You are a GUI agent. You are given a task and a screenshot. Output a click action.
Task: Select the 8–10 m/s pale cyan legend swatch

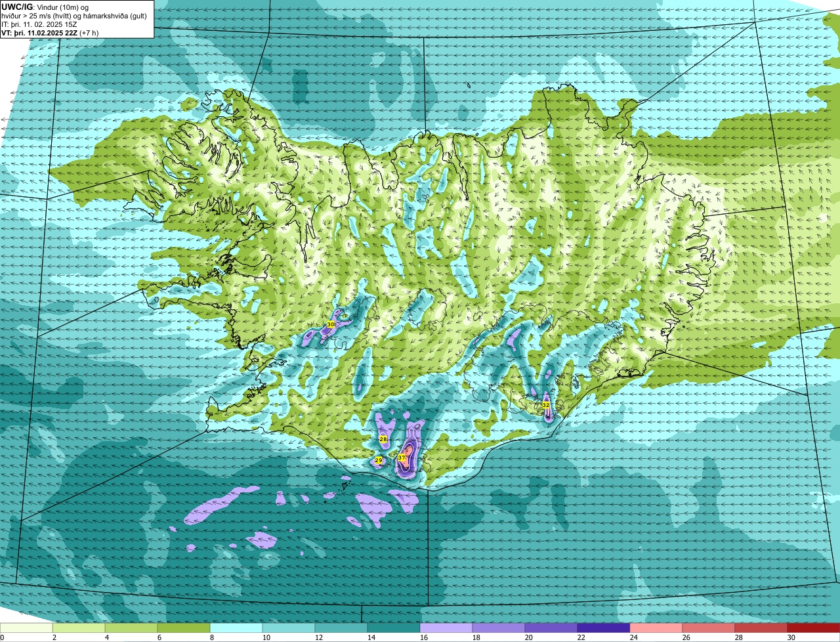[236, 628]
